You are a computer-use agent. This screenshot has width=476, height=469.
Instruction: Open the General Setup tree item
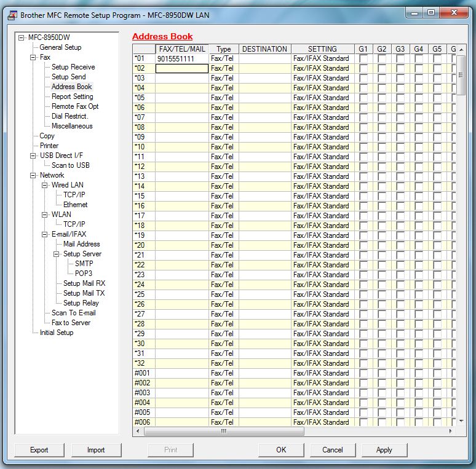pos(60,47)
